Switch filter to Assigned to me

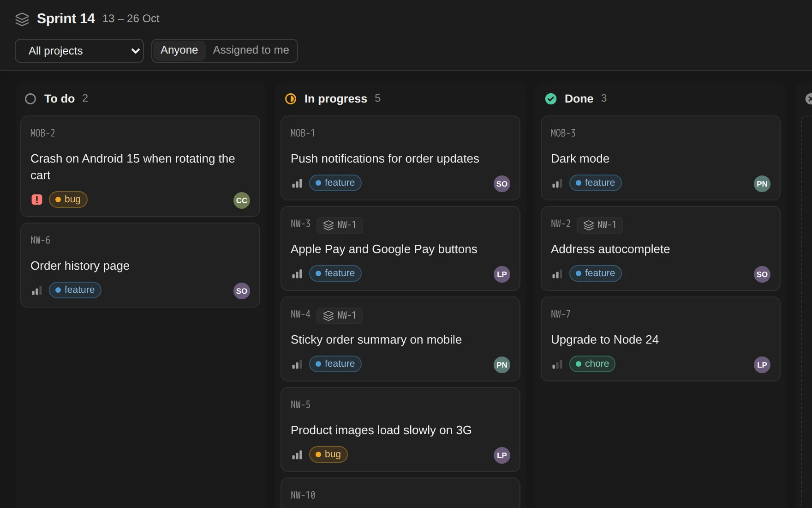click(x=251, y=50)
